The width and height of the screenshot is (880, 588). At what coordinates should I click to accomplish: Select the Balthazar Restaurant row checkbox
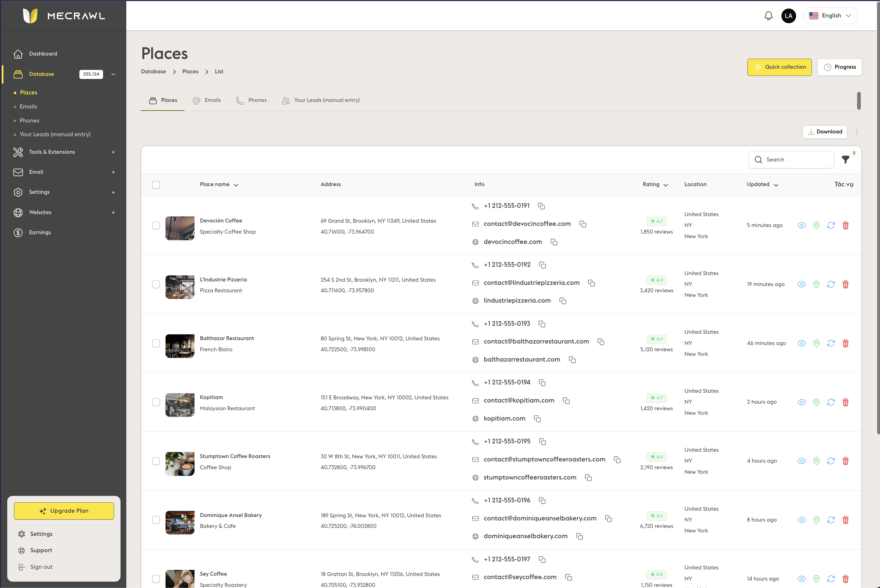[156, 343]
